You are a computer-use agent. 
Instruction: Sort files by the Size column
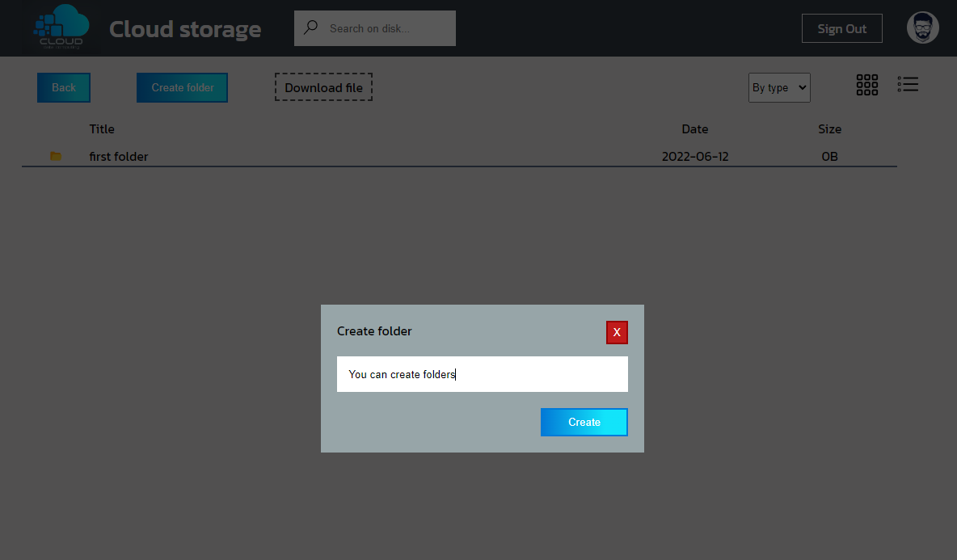tap(829, 128)
